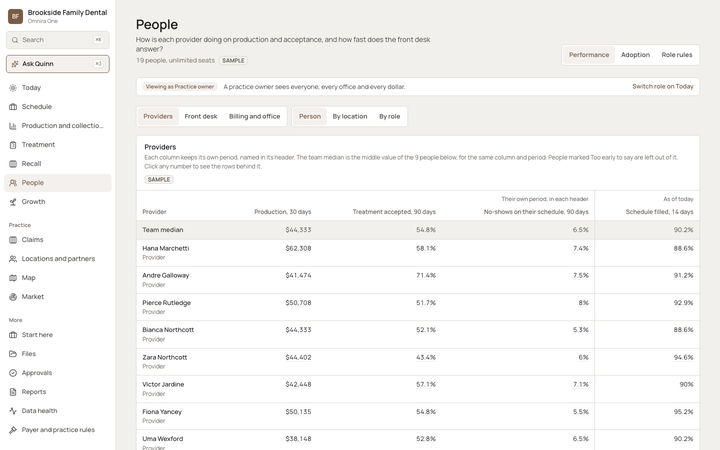720x450 pixels.
Task: Click Hana Marchetti's $62,308 production
Action: [298, 248]
